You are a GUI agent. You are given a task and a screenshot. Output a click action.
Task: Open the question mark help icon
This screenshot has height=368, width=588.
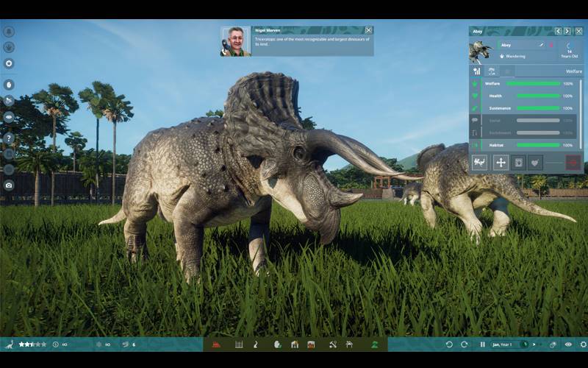(9, 138)
